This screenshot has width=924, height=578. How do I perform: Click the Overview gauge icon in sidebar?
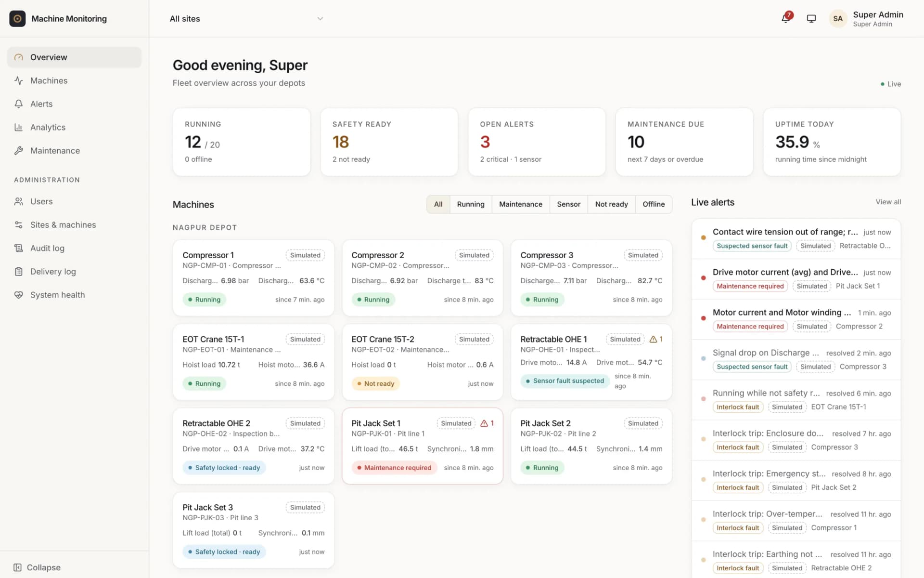click(x=19, y=57)
